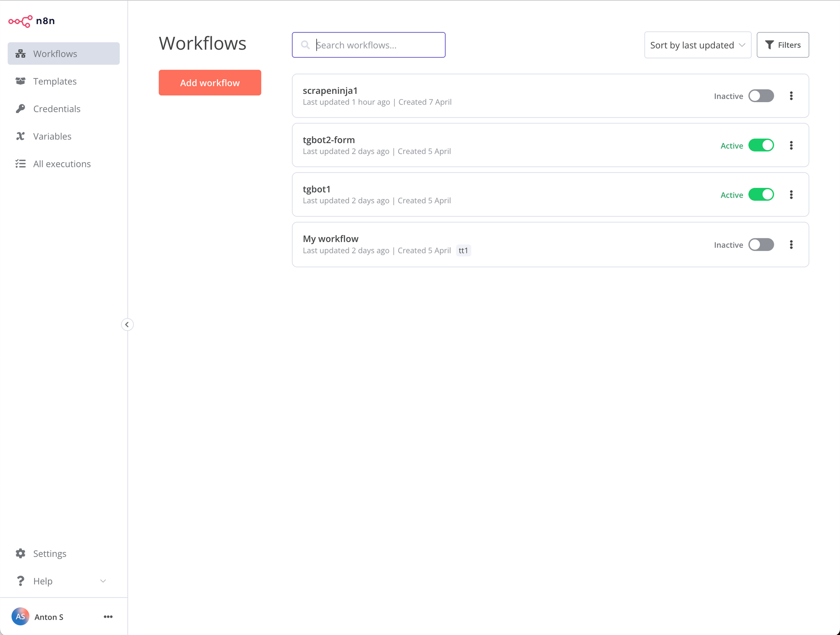The width and height of the screenshot is (840, 635).
Task: Select the Variables sidebar icon
Action: [21, 136]
